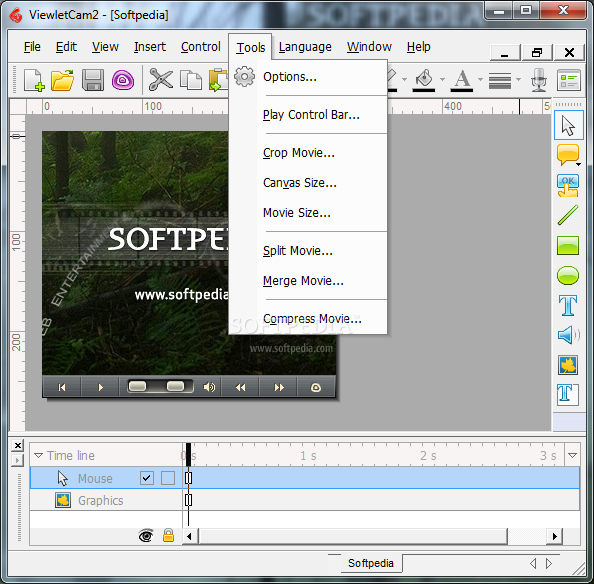Select the green ellipse shape tool
Viewport: 594px width, 584px height.
click(x=568, y=275)
